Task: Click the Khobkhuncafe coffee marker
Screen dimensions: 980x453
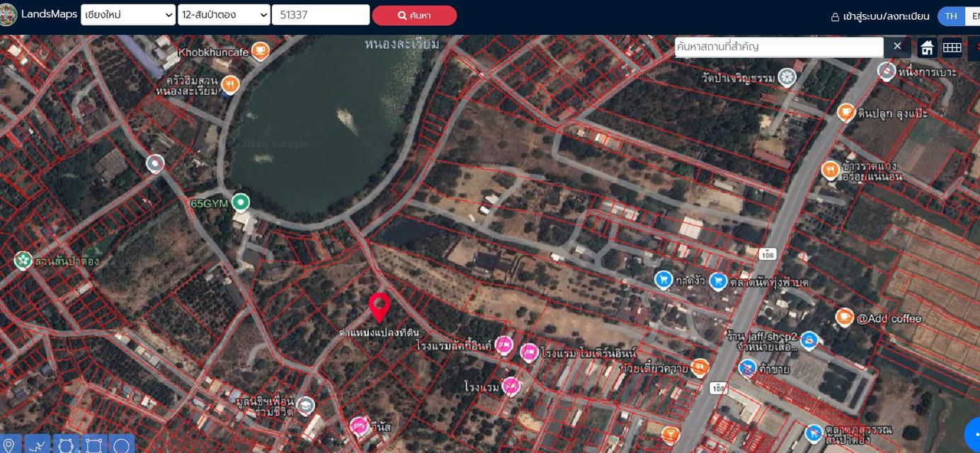Action: [260, 50]
